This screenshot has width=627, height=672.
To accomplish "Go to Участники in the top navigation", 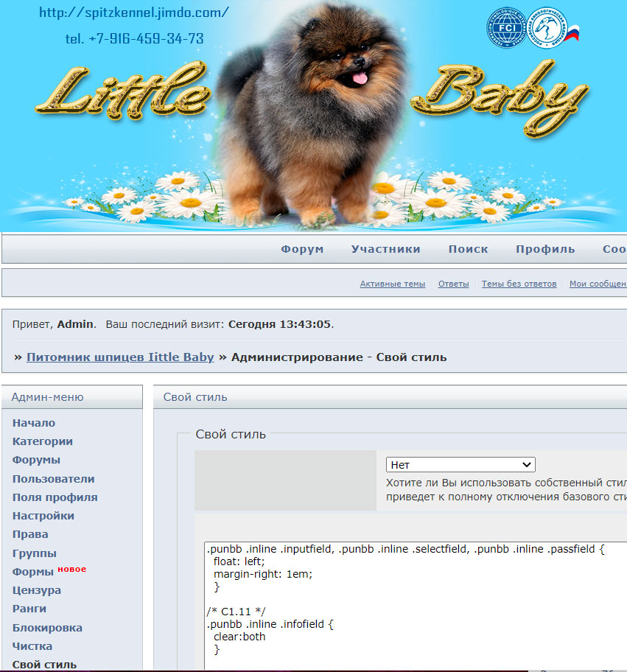I will tap(386, 249).
